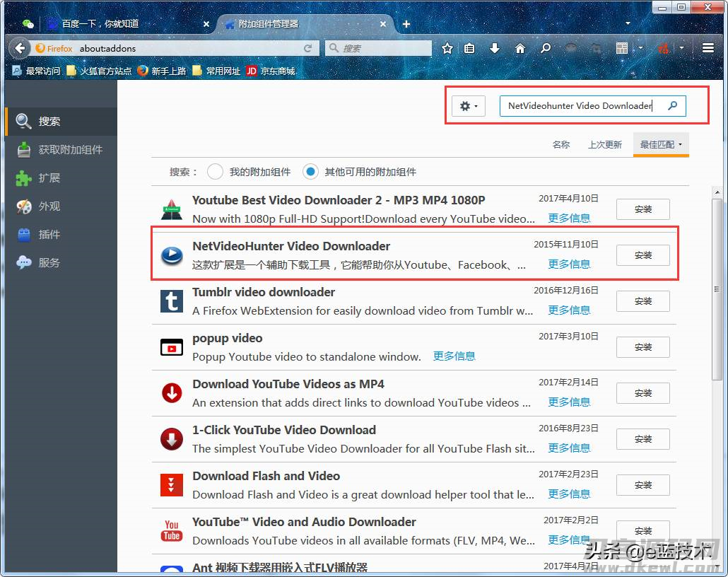Select 扩展 in the sidebar
728x577 pixels.
pyautogui.click(x=61, y=178)
